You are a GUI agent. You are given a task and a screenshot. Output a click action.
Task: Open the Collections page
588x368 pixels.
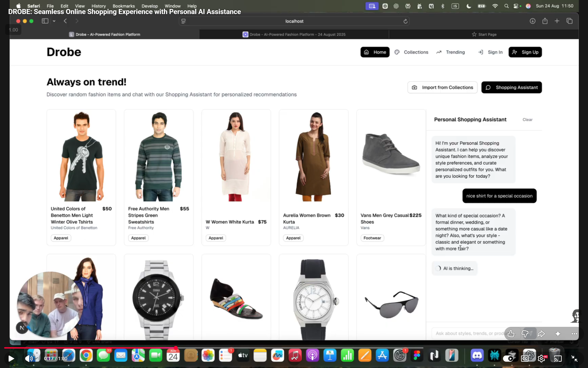pos(411,52)
